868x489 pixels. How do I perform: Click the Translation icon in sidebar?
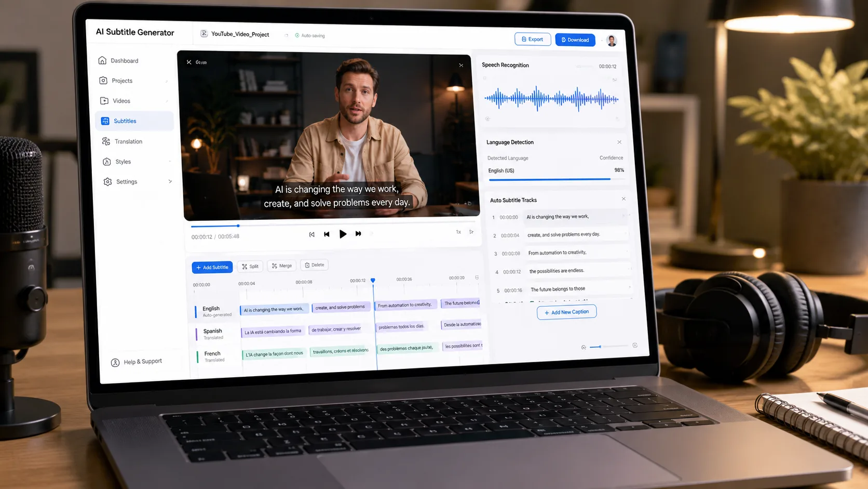[106, 141]
